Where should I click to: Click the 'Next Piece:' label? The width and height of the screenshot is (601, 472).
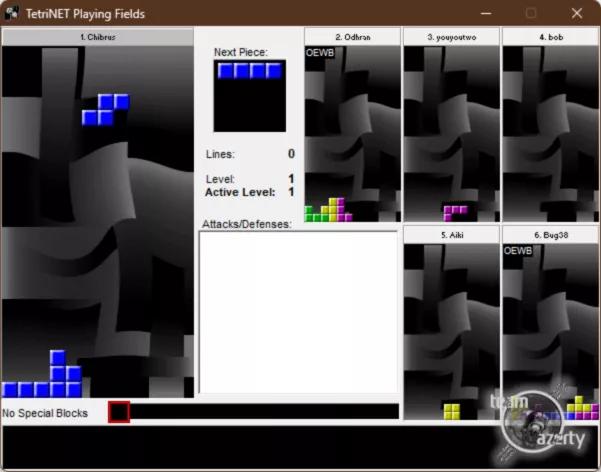241,52
